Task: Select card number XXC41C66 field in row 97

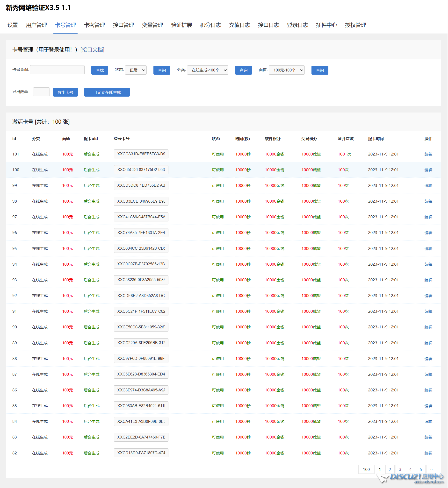Action: [x=141, y=217]
